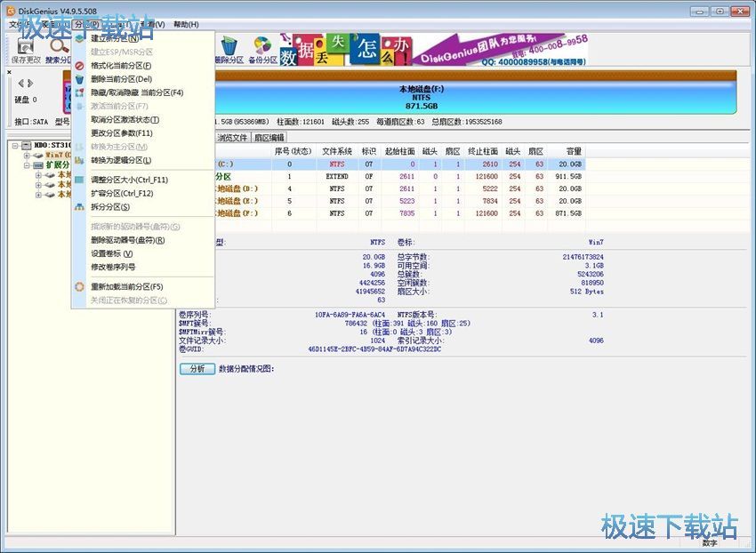756x553 pixels.
Task: Sort by the 容量 column header
Action: (x=566, y=151)
